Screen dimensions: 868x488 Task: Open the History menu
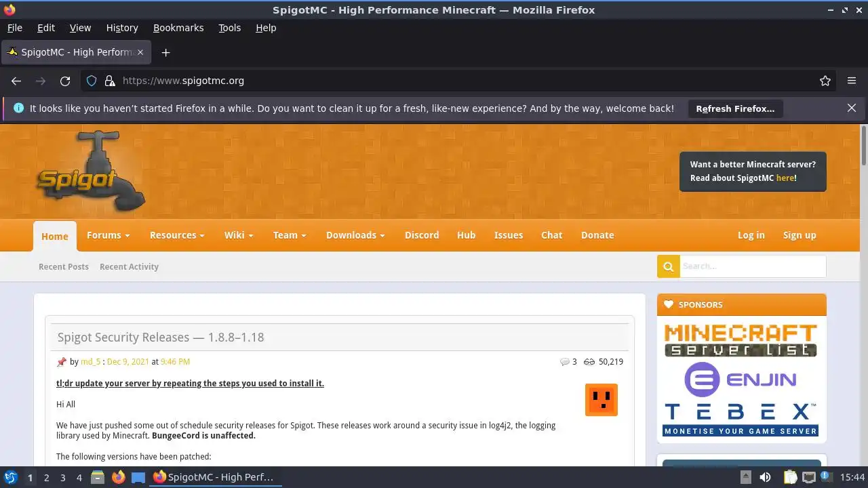pos(122,28)
